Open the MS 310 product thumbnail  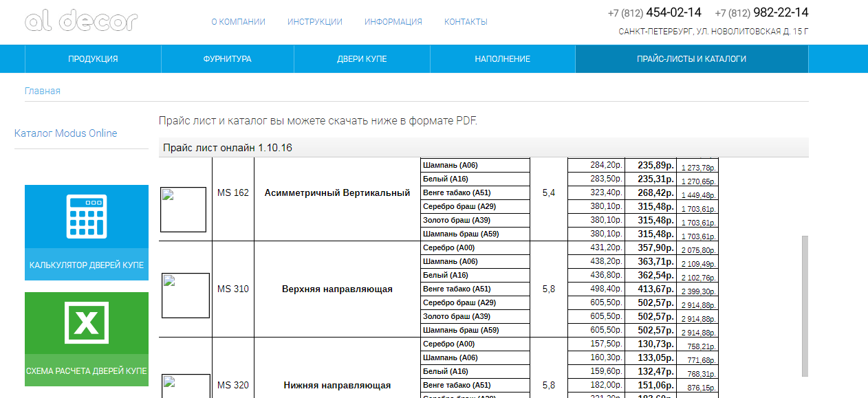click(x=185, y=296)
